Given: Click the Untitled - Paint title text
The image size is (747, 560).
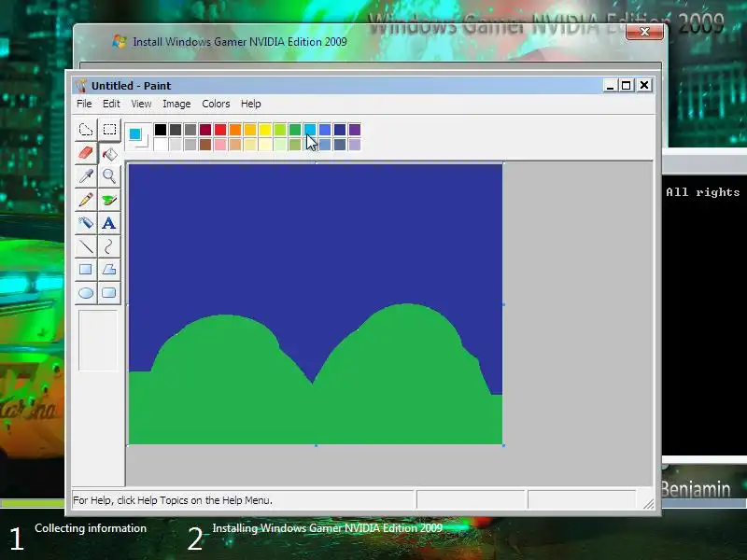Looking at the screenshot, I should (x=131, y=86).
